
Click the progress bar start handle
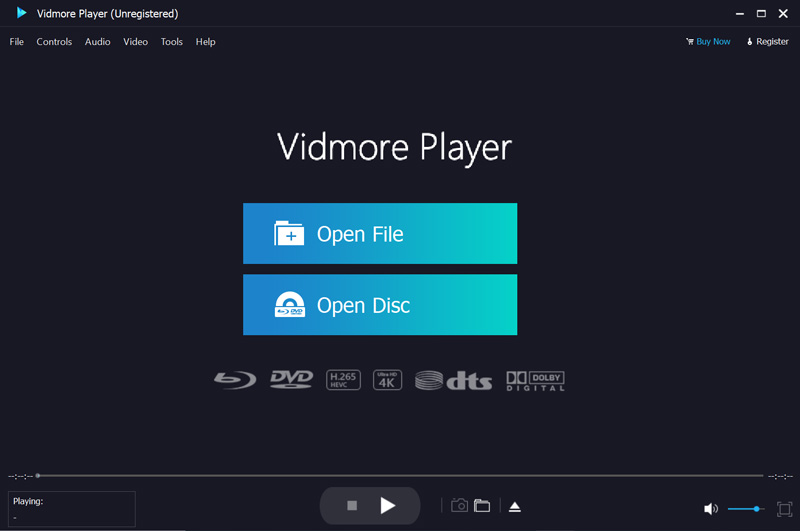click(38, 475)
